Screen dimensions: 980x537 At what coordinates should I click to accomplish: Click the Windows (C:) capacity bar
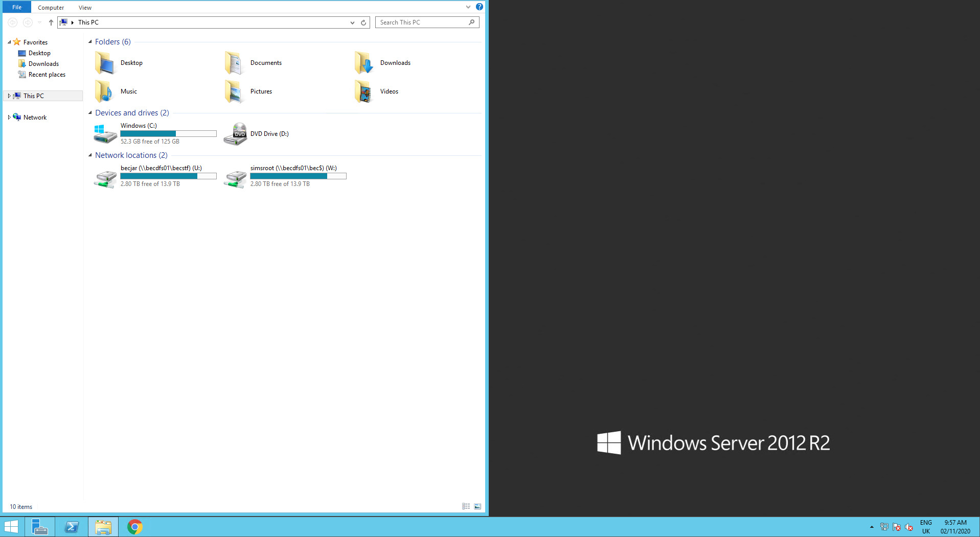(x=168, y=134)
